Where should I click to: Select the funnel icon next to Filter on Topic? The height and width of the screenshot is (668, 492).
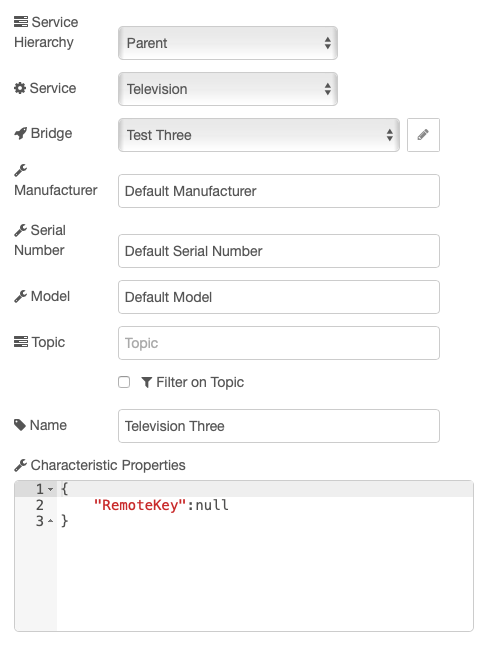click(147, 383)
